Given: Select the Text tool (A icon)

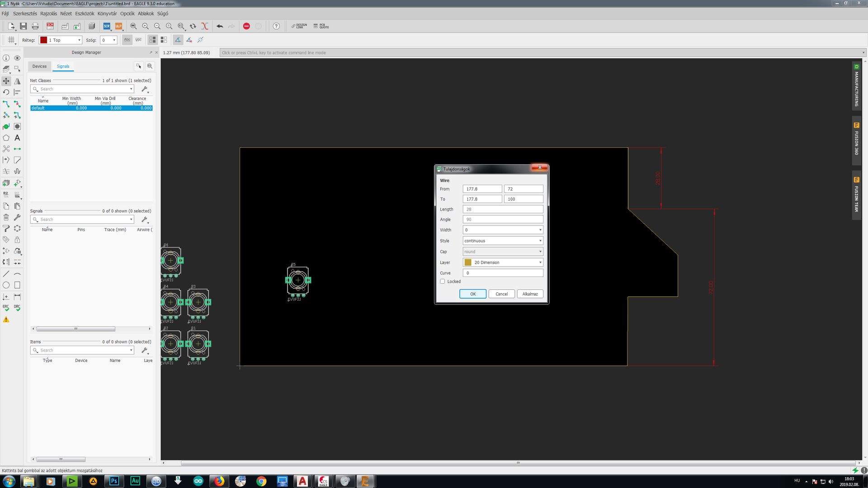Looking at the screenshot, I should tap(17, 138).
